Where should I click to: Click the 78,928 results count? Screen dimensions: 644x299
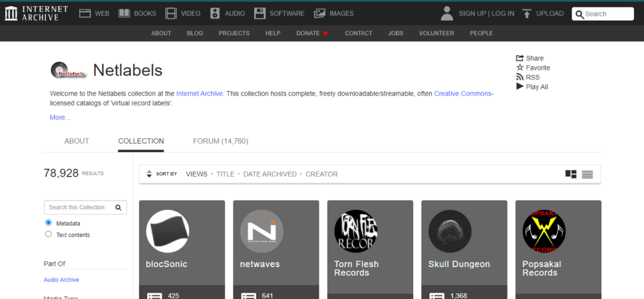pos(61,173)
